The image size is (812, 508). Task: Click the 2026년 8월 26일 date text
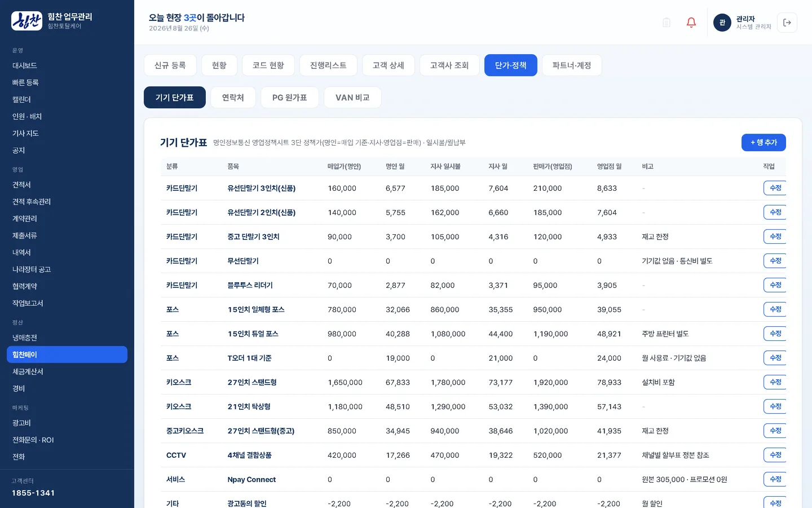coord(179,28)
